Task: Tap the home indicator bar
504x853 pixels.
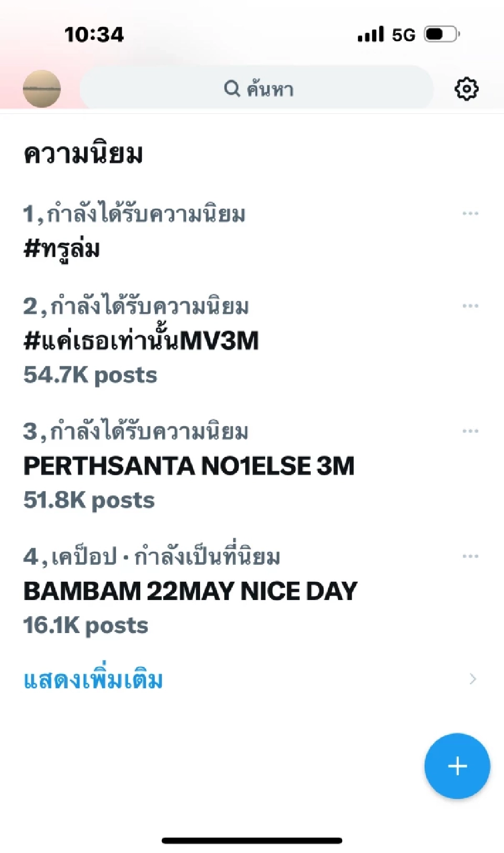Action: pyautogui.click(x=252, y=840)
